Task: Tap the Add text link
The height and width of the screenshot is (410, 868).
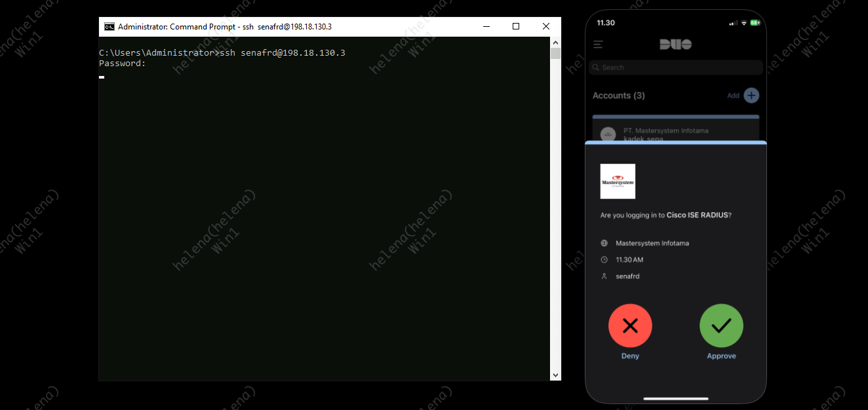Action: pos(733,96)
